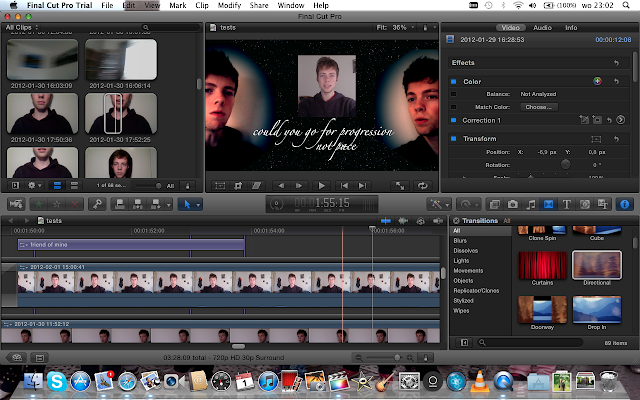Toggle the Inspector info button
Screen dimensions: 640x400
(624, 204)
